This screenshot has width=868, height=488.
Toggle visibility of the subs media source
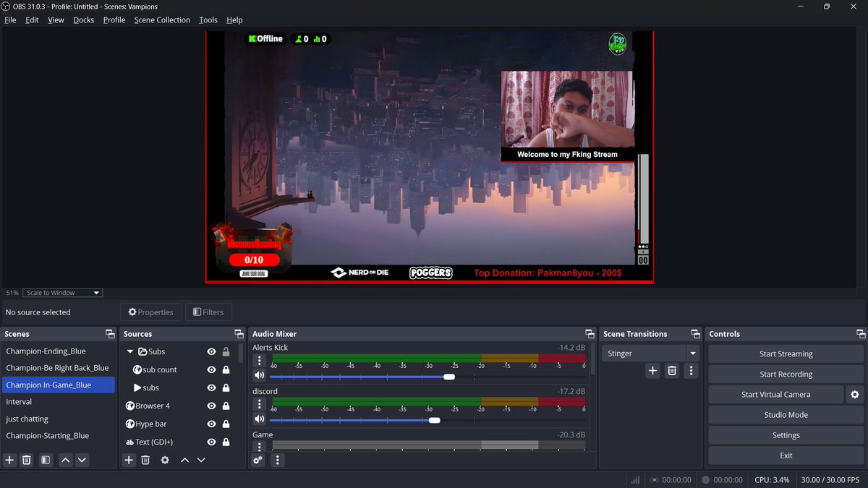point(211,388)
